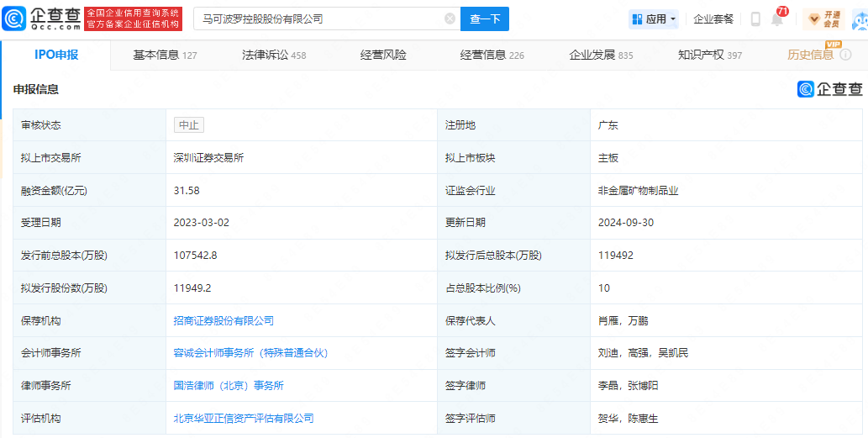Open the mobile phone icon
The image size is (868, 438).
click(x=755, y=18)
